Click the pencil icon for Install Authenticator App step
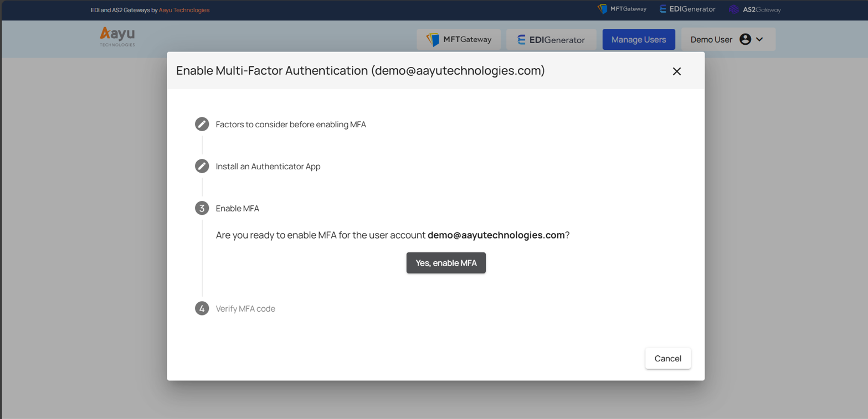 (x=202, y=166)
